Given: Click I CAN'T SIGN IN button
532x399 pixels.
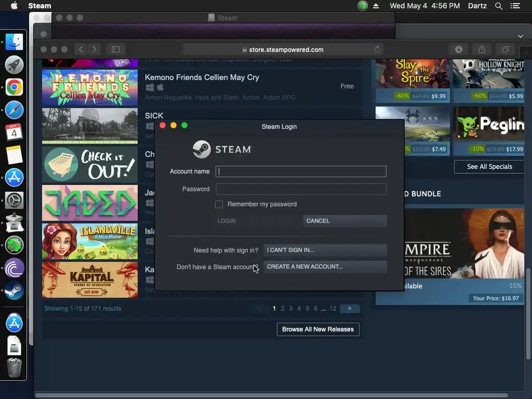Looking at the screenshot, I should pyautogui.click(x=325, y=250).
